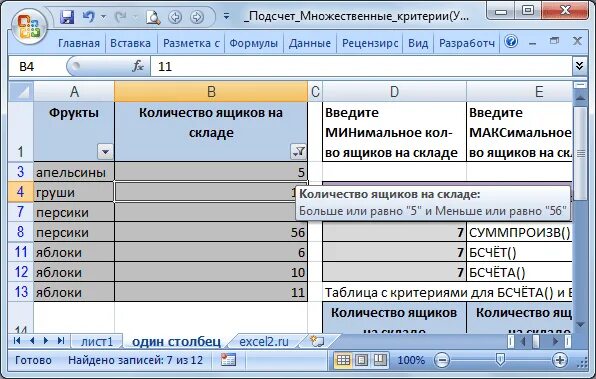Open the Данные ribbon tab
This screenshot has width=596, height=379.
pyautogui.click(x=309, y=43)
